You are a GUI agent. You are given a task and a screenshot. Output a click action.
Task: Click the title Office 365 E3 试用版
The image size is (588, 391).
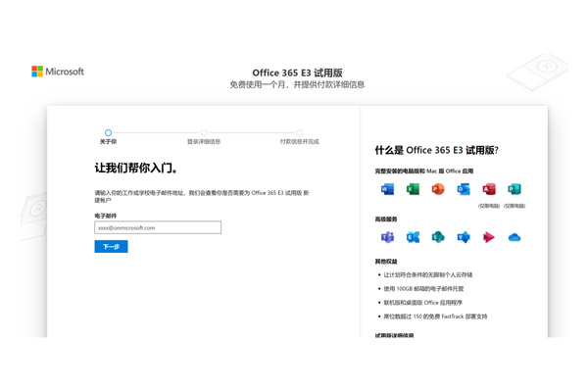[297, 73]
